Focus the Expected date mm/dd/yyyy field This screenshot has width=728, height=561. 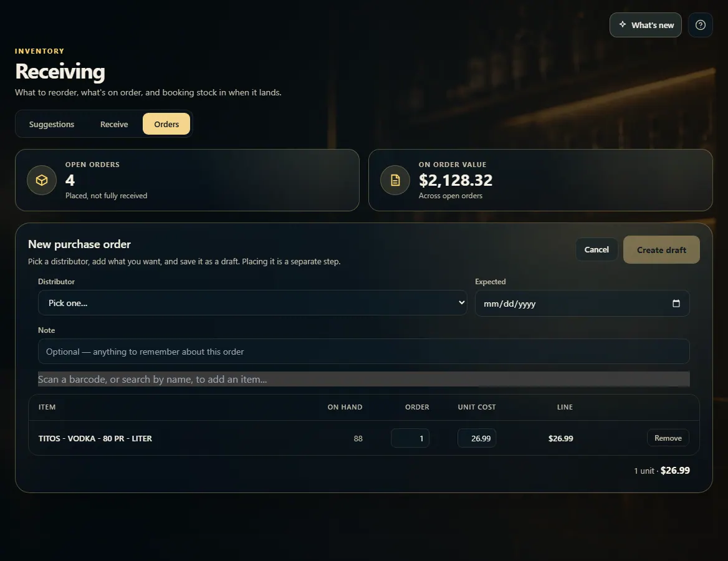tap(582, 304)
